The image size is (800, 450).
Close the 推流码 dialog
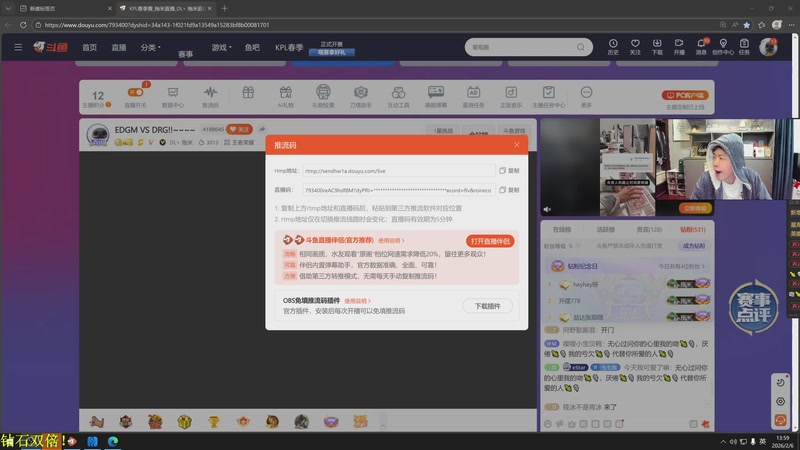(516, 145)
